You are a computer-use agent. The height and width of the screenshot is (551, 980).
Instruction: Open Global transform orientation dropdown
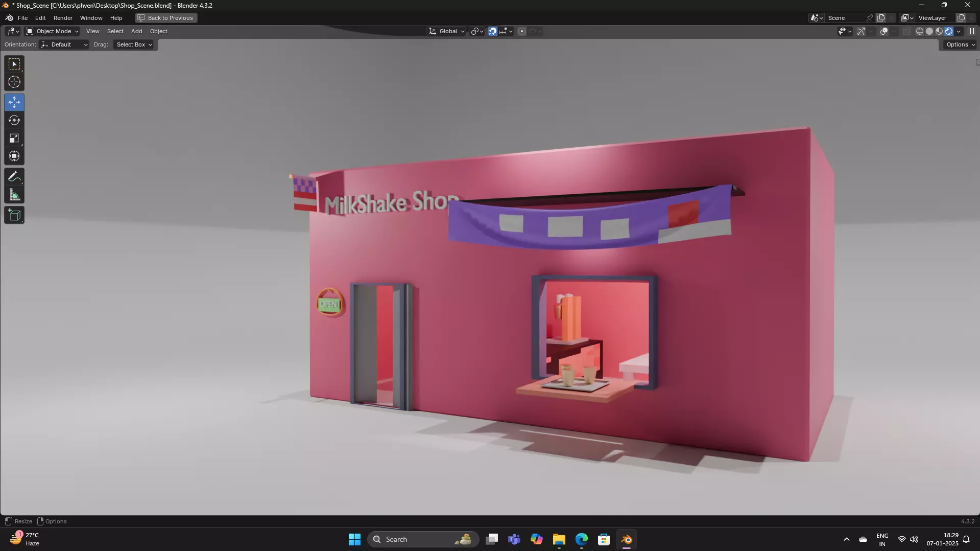pos(447,31)
